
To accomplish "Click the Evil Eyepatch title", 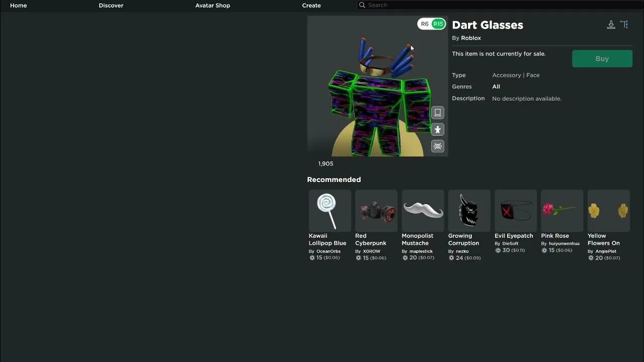I will 514,236.
